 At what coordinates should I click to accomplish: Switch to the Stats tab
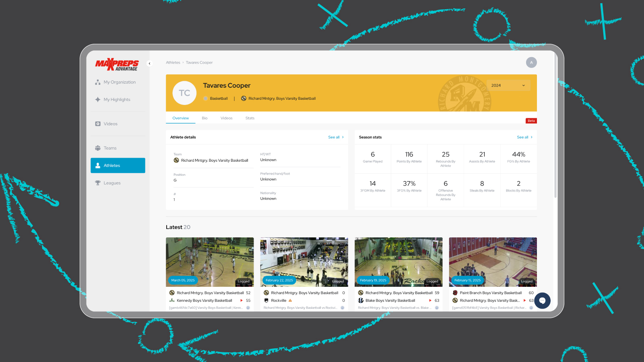point(250,118)
